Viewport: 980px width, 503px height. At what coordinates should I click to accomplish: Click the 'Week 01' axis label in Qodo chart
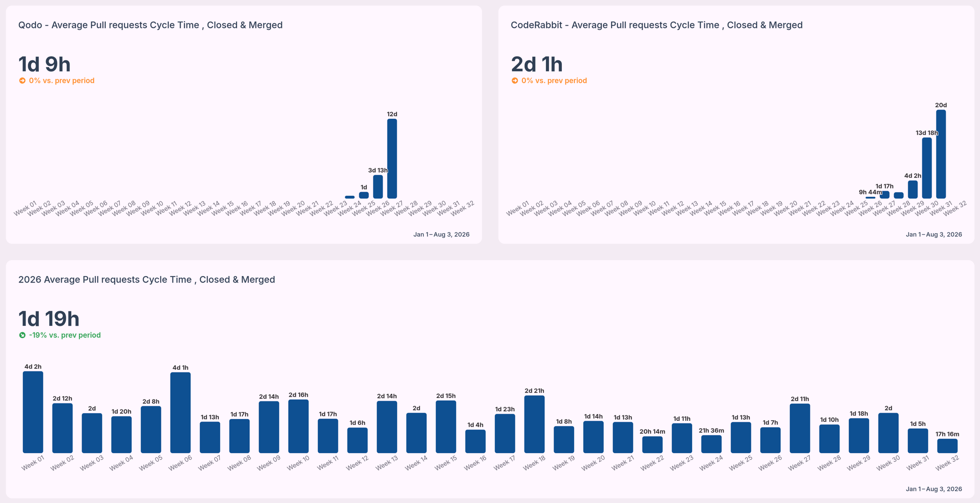[x=25, y=208]
